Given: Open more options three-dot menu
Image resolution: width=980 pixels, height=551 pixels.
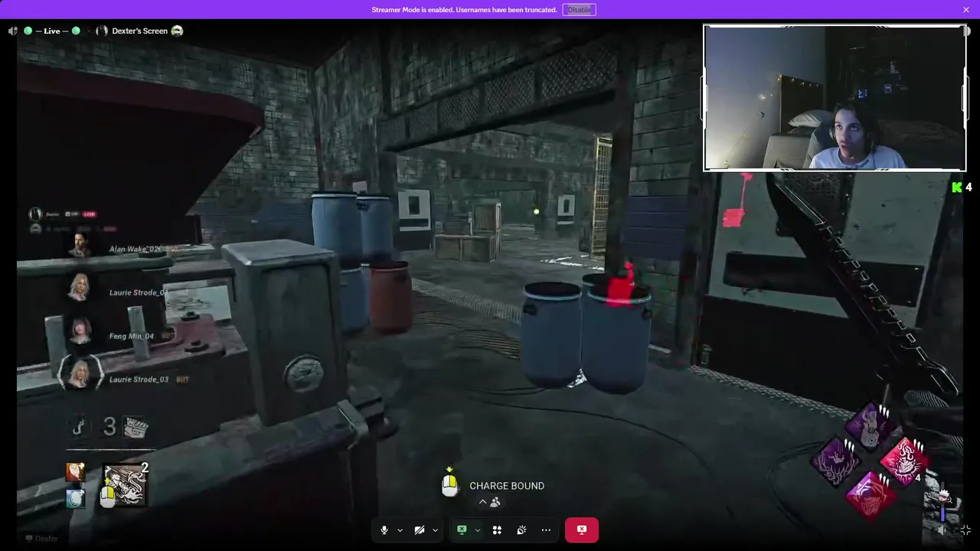Looking at the screenshot, I should point(546,530).
